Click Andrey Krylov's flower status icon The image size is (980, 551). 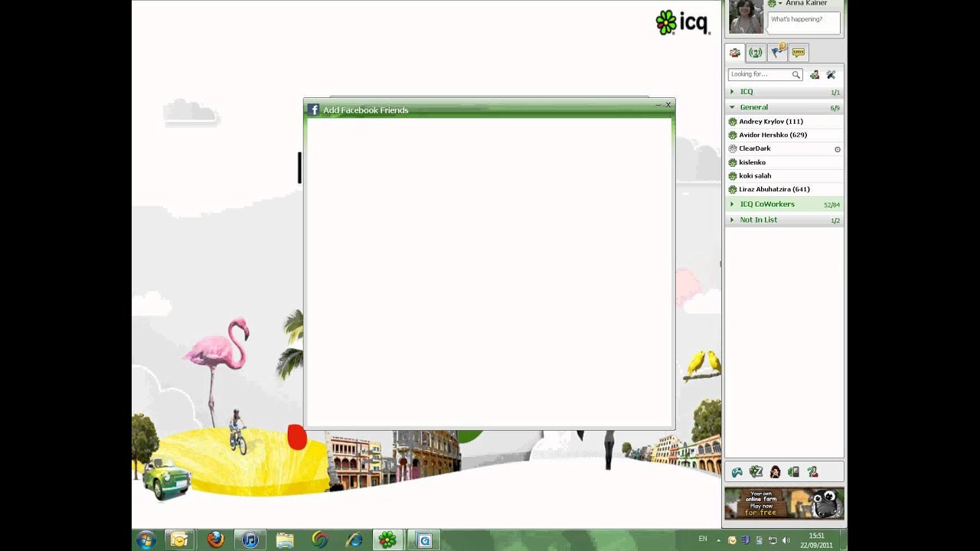tap(733, 122)
